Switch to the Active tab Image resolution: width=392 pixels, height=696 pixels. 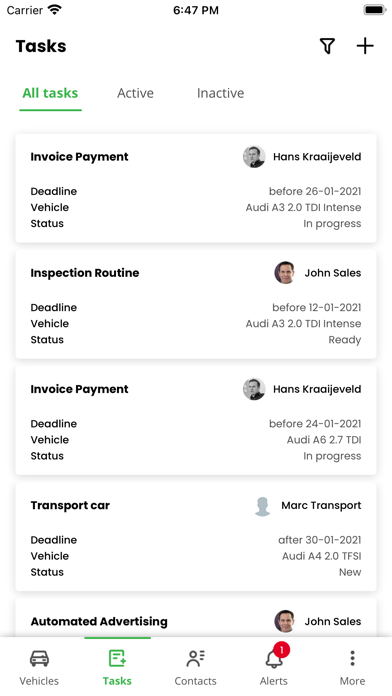point(135,93)
